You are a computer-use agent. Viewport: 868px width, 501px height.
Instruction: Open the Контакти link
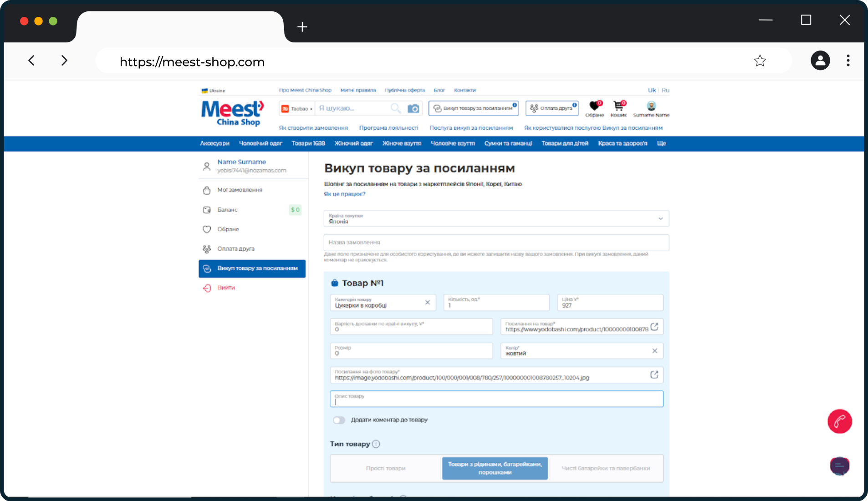pyautogui.click(x=465, y=90)
